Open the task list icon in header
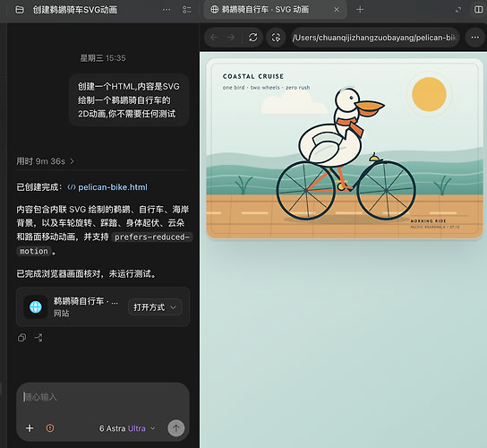The height and width of the screenshot is (448, 487). (x=187, y=10)
